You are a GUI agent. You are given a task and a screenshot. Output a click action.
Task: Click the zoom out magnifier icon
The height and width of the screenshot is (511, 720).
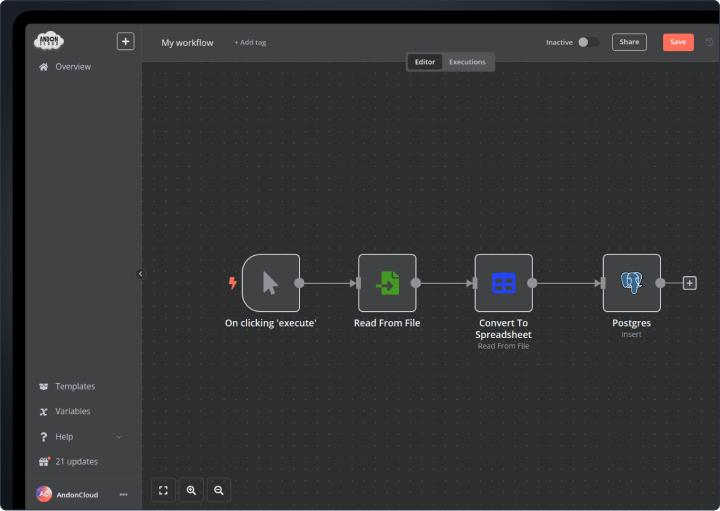218,490
